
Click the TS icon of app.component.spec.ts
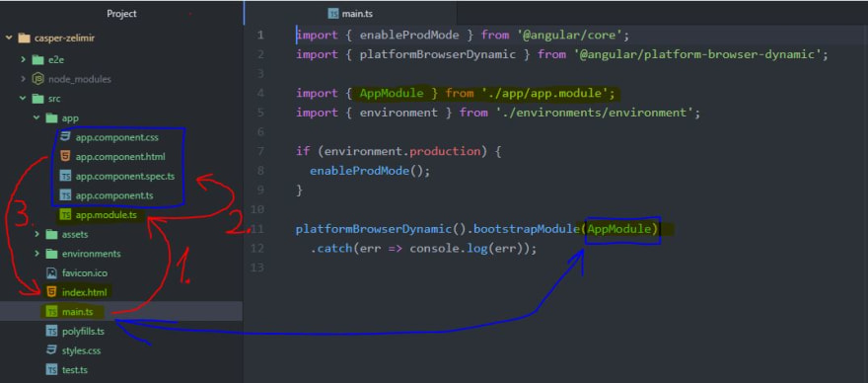click(x=65, y=177)
